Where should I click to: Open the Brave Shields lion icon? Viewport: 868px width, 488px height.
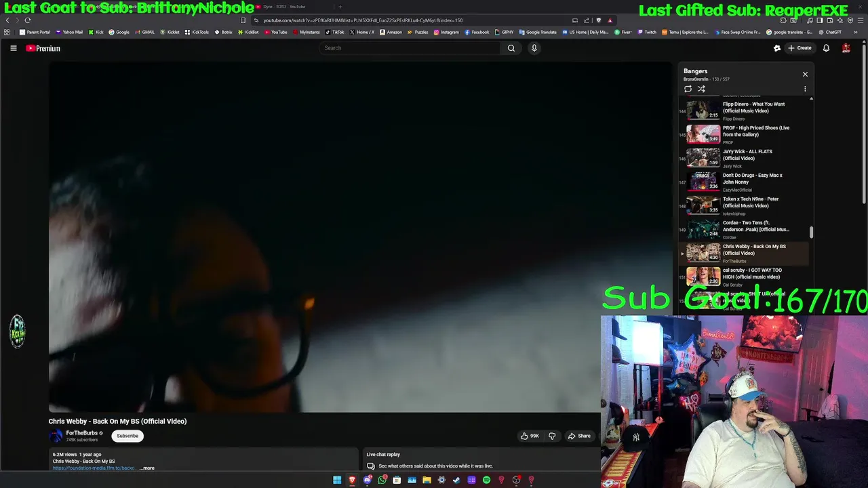598,20
